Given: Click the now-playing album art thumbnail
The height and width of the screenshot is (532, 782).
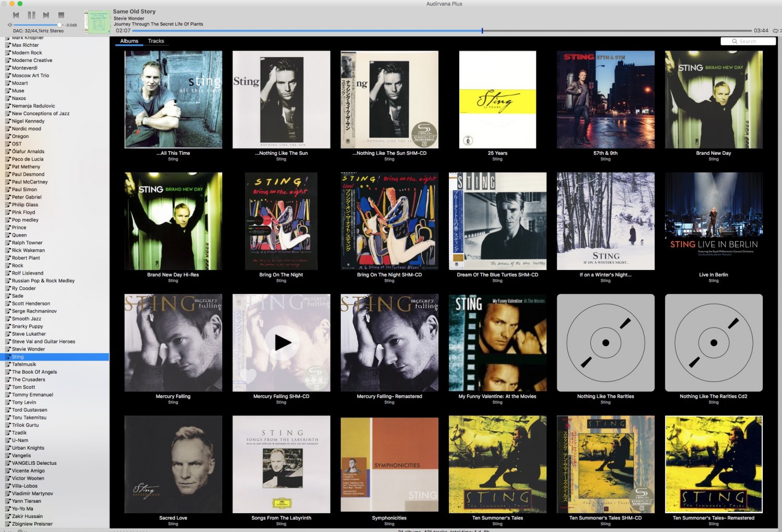Looking at the screenshot, I should pos(97,21).
